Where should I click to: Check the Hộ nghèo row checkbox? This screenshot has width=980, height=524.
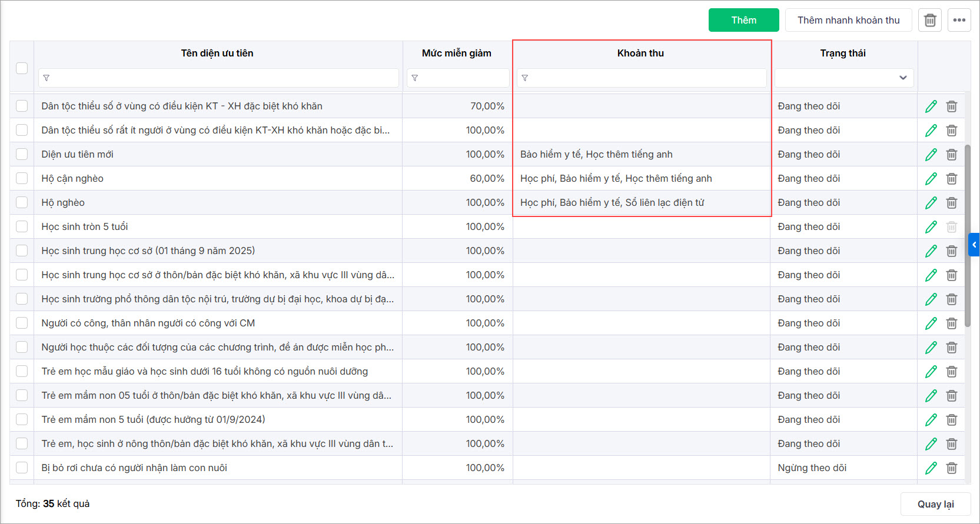click(x=22, y=203)
